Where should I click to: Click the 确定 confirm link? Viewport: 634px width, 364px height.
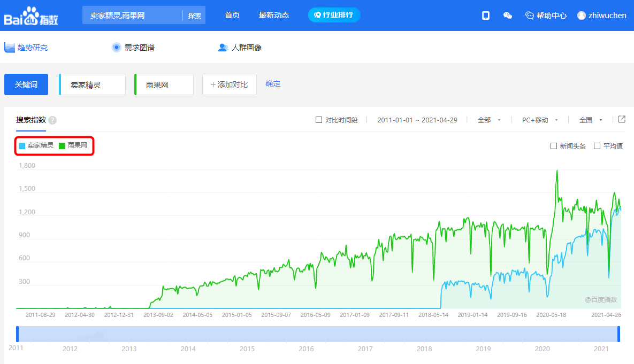273,84
